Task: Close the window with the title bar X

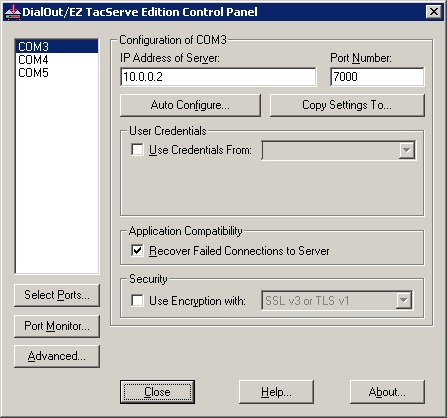Action: tap(434, 12)
